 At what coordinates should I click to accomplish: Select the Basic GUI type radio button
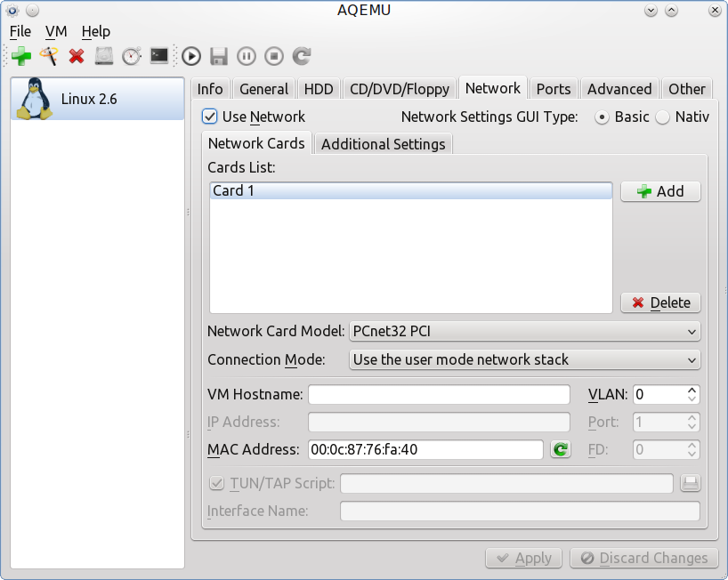[602, 117]
